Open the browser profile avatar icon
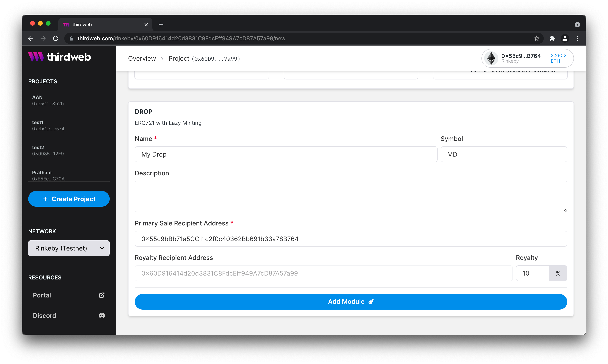This screenshot has height=364, width=608. (x=565, y=38)
